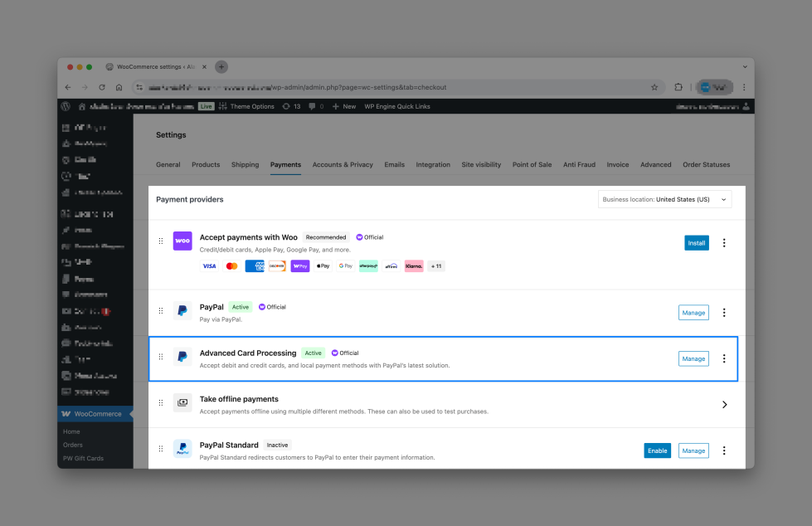Open Home in WooCommerce submenu
This screenshot has width=812, height=526.
pos(71,431)
